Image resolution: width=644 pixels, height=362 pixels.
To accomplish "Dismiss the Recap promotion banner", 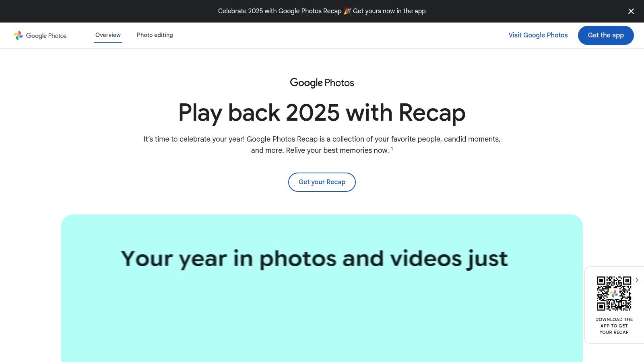I will (x=631, y=11).
